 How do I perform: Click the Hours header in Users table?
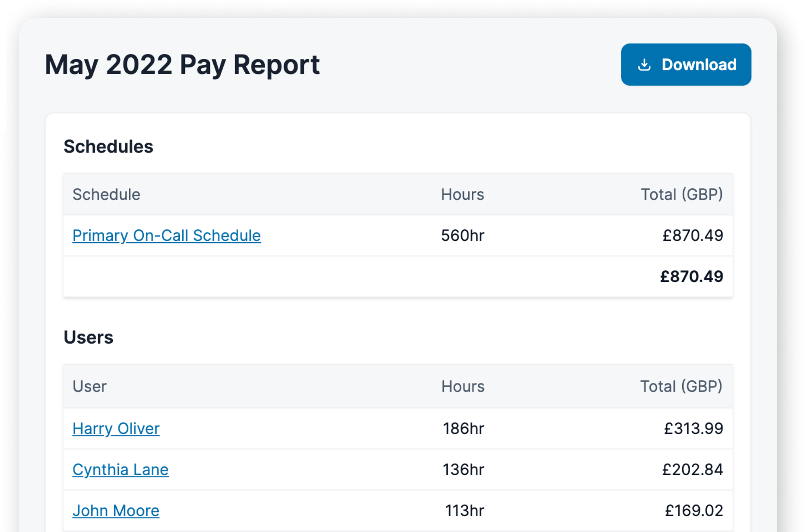[x=462, y=386]
